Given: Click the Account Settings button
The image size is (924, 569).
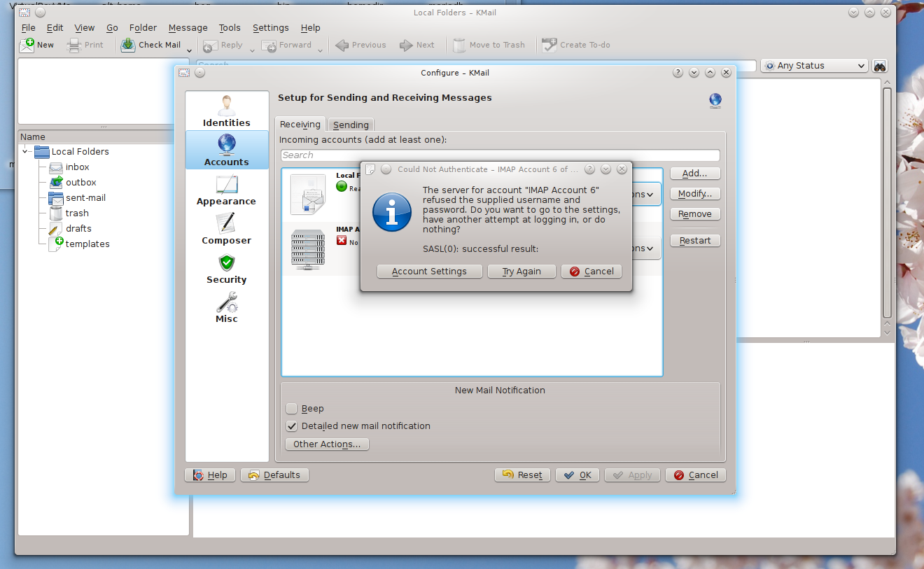Looking at the screenshot, I should coord(429,271).
